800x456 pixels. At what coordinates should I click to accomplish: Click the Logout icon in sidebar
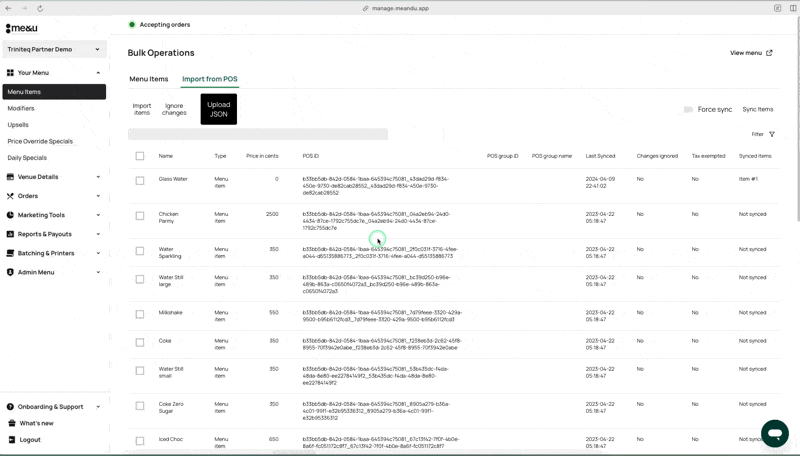(10, 439)
